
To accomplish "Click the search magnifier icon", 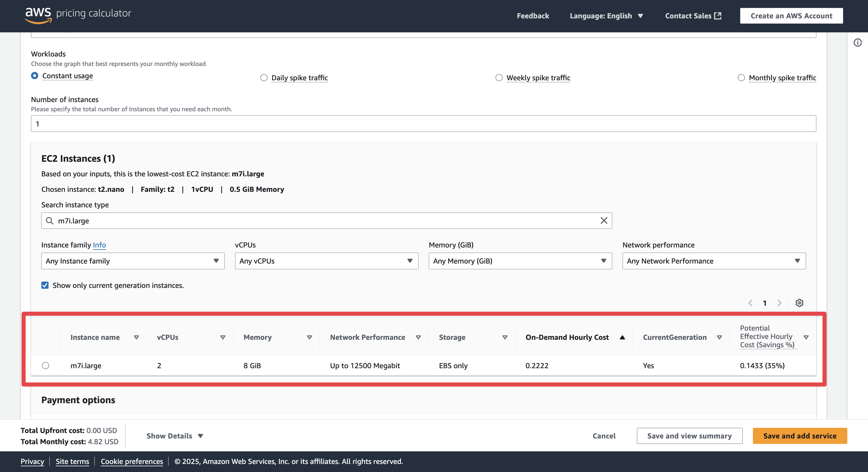I will coord(50,221).
